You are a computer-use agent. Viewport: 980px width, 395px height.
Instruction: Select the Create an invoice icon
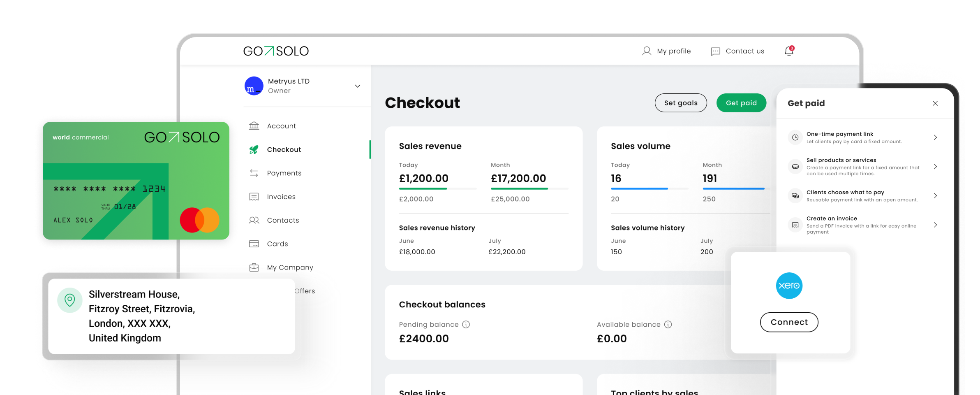click(x=795, y=225)
